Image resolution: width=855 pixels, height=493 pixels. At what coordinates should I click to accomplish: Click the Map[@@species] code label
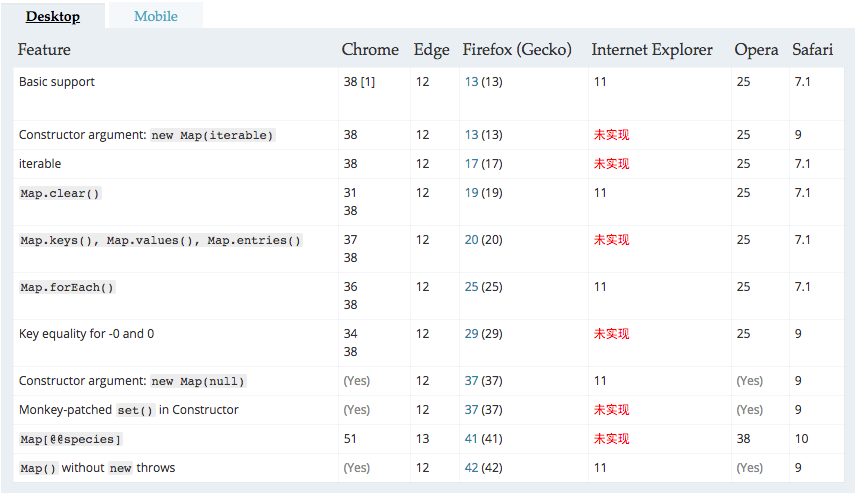(71, 439)
